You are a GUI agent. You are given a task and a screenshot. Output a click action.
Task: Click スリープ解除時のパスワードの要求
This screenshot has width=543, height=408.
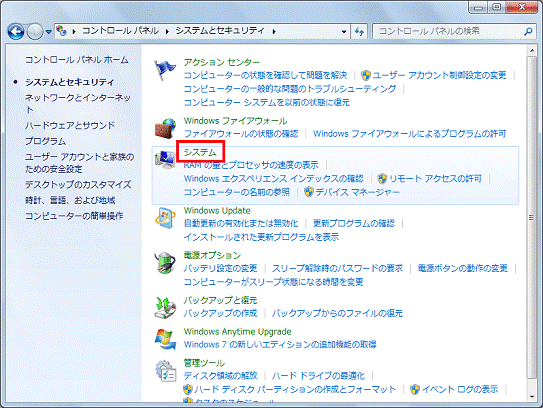tap(337, 268)
